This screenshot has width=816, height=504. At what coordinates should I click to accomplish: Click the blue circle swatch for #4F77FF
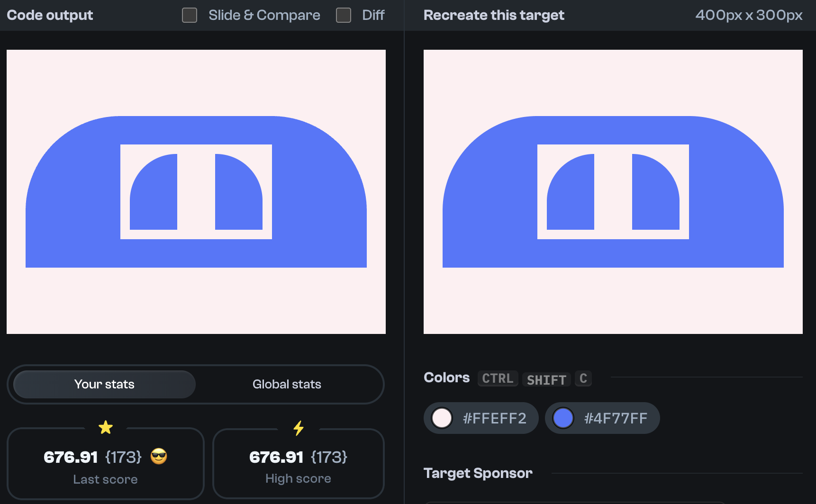(x=563, y=418)
